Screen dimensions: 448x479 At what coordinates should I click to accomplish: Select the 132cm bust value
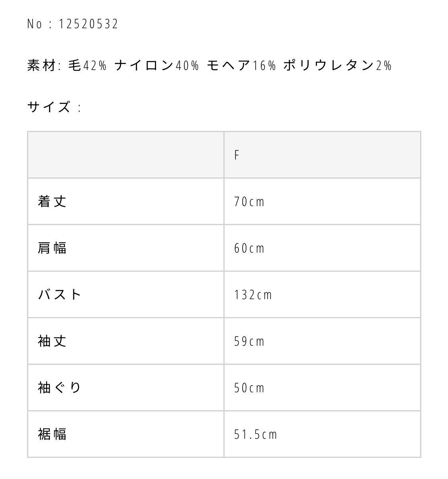253,295
